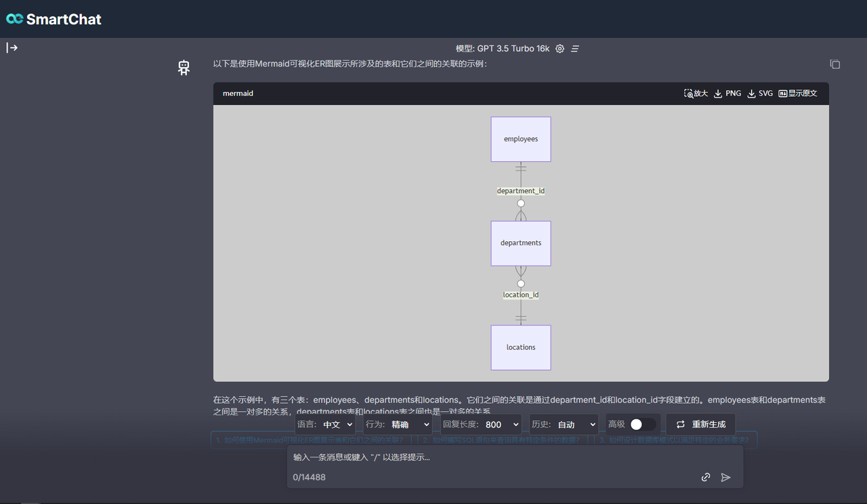This screenshot has width=867, height=504.
Task: Click the department_id relationship label
Action: (x=521, y=191)
